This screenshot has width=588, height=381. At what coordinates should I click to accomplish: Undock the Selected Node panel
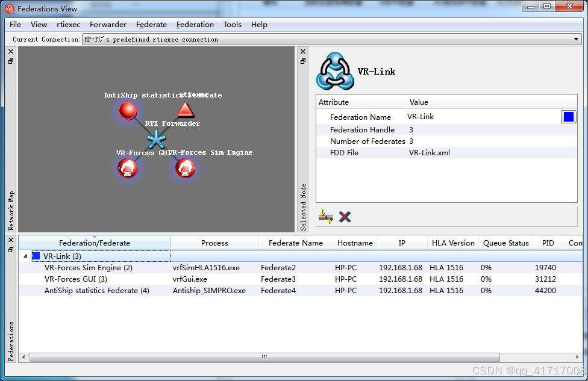coord(303,61)
